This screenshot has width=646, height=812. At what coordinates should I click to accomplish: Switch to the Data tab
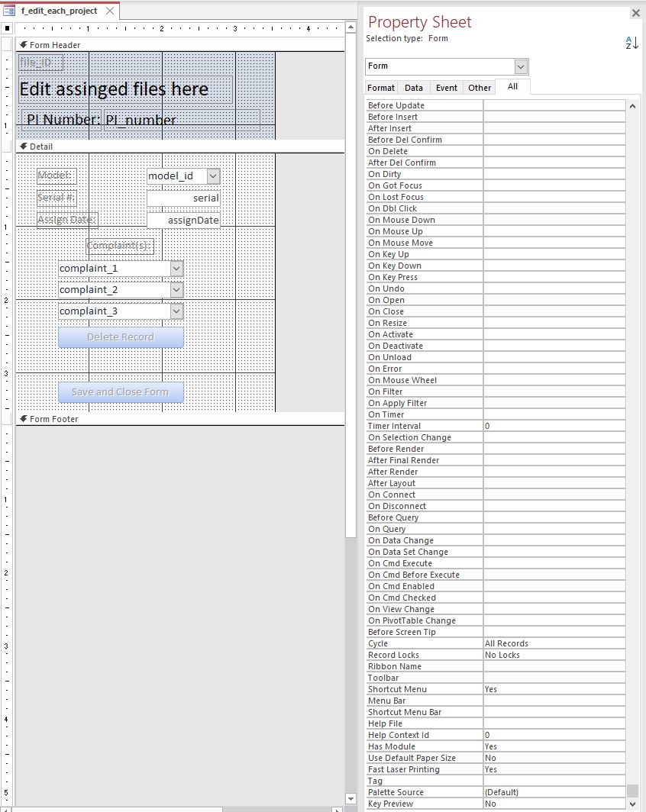(413, 88)
